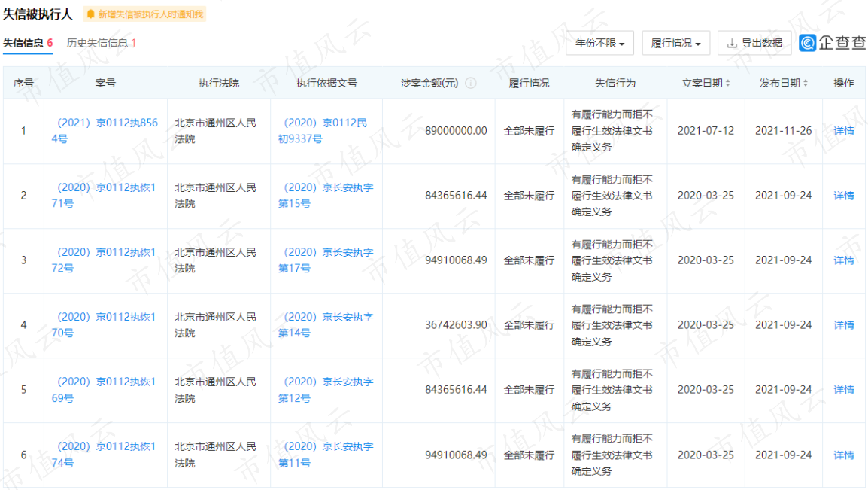Image resolution: width=868 pixels, height=490 pixels.
Task: Open the 年份不限 dropdown
Action: [x=599, y=43]
